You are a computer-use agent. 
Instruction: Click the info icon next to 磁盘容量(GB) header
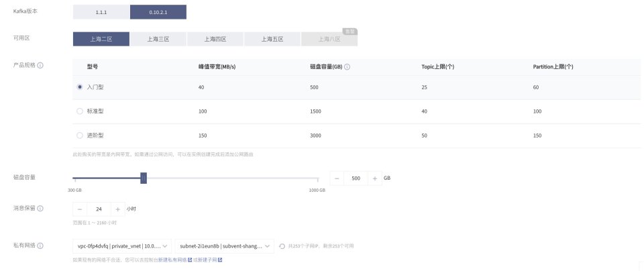347,67
